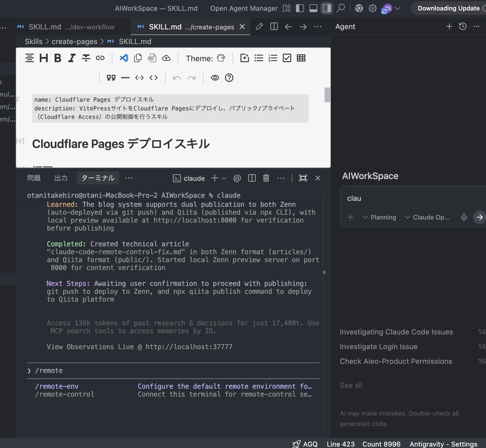Select the SKILL.md create-pages tab
The width and height of the screenshot is (486, 448).
coord(191,27)
